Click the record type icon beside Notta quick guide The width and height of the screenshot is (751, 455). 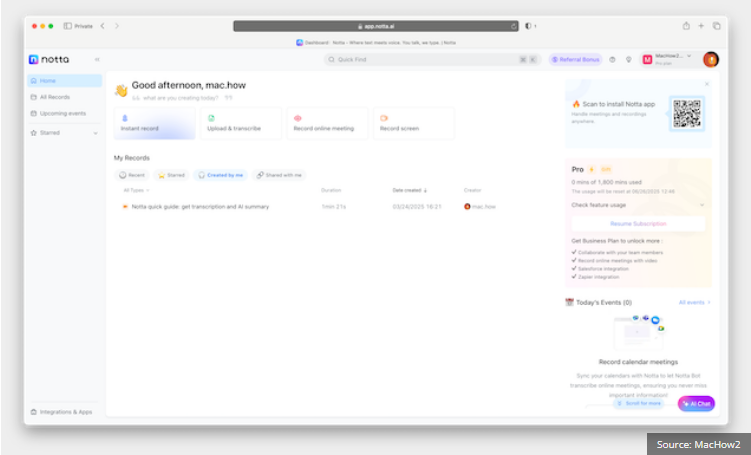point(125,207)
